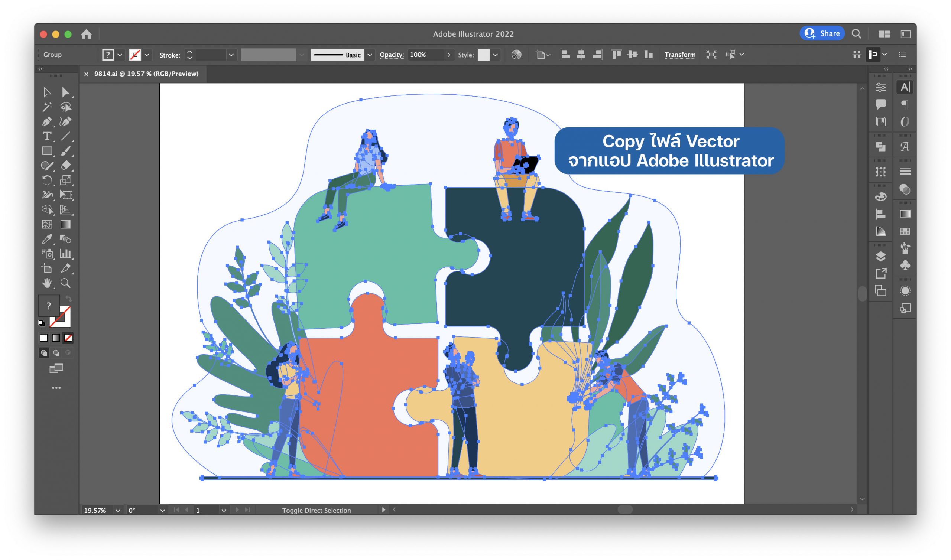Set paint mode to None
The image size is (951, 560).
pyautogui.click(x=68, y=338)
